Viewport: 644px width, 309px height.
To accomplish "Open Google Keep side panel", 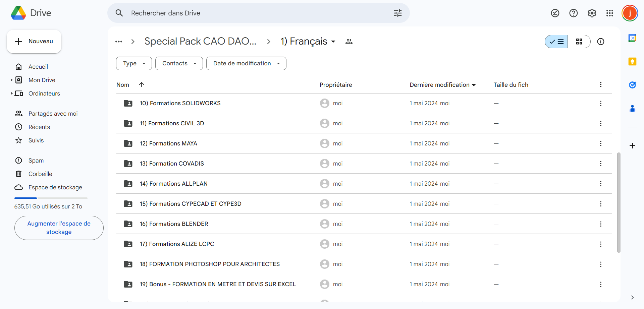I will pyautogui.click(x=632, y=61).
